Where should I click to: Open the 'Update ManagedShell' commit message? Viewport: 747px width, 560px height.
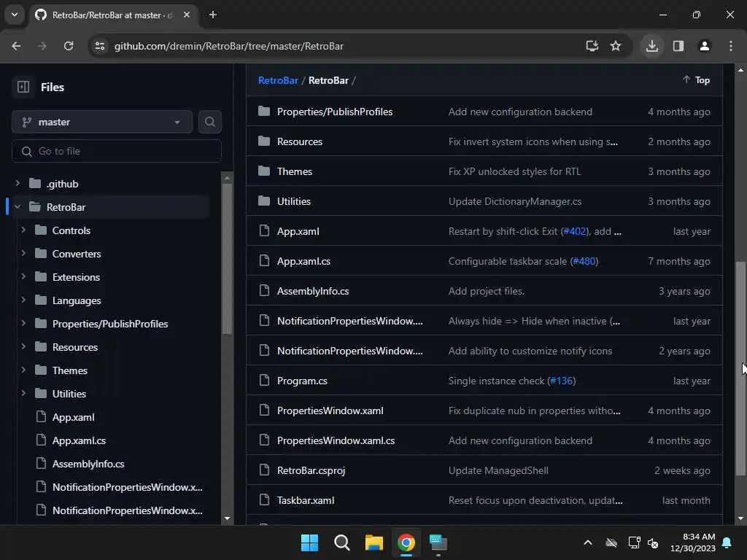(x=498, y=470)
